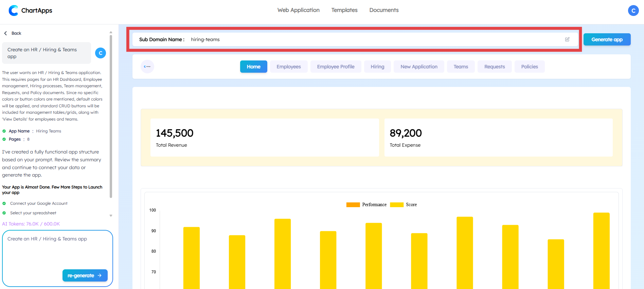Click the green check beside Pages
644x289 pixels.
(4, 139)
